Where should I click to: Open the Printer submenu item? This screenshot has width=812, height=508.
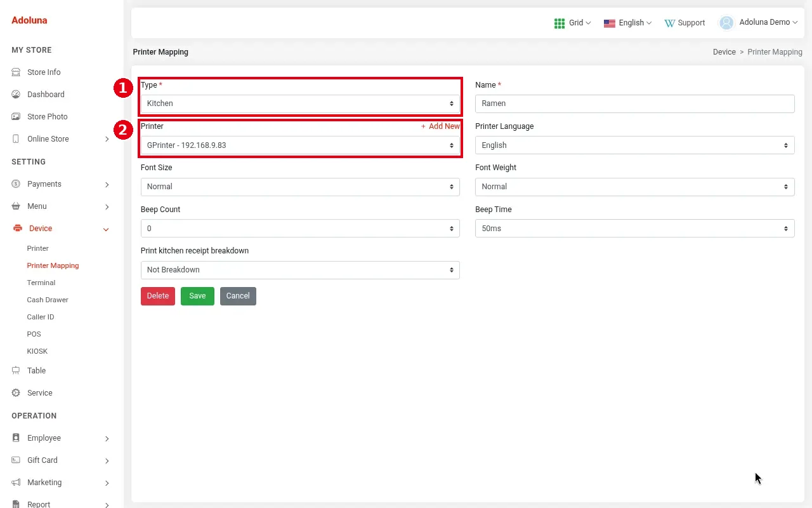[x=37, y=248]
